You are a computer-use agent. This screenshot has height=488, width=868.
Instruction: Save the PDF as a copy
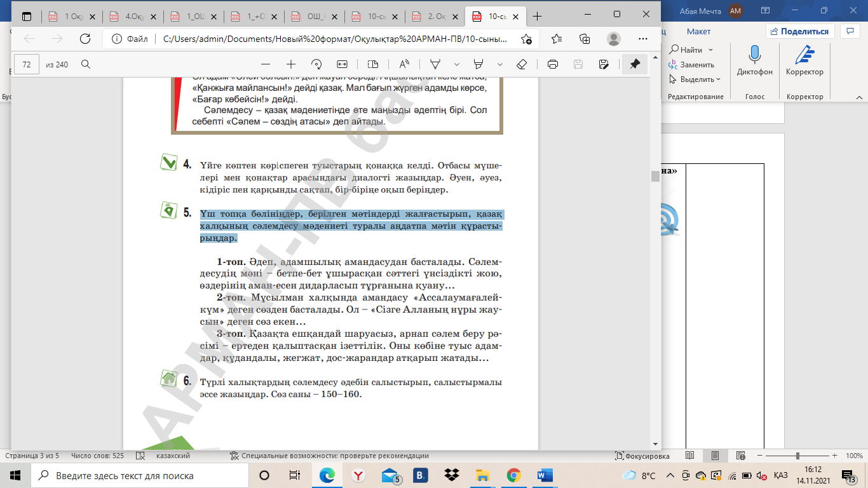coord(604,64)
